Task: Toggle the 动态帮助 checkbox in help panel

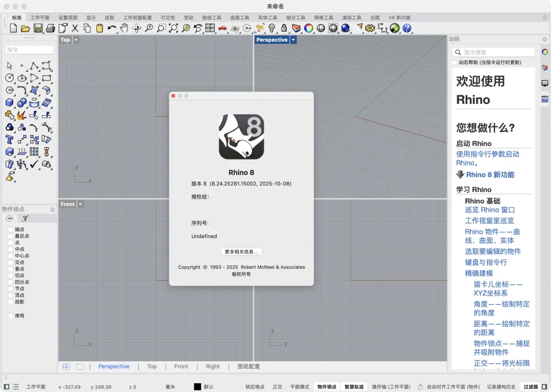Action: pos(455,62)
